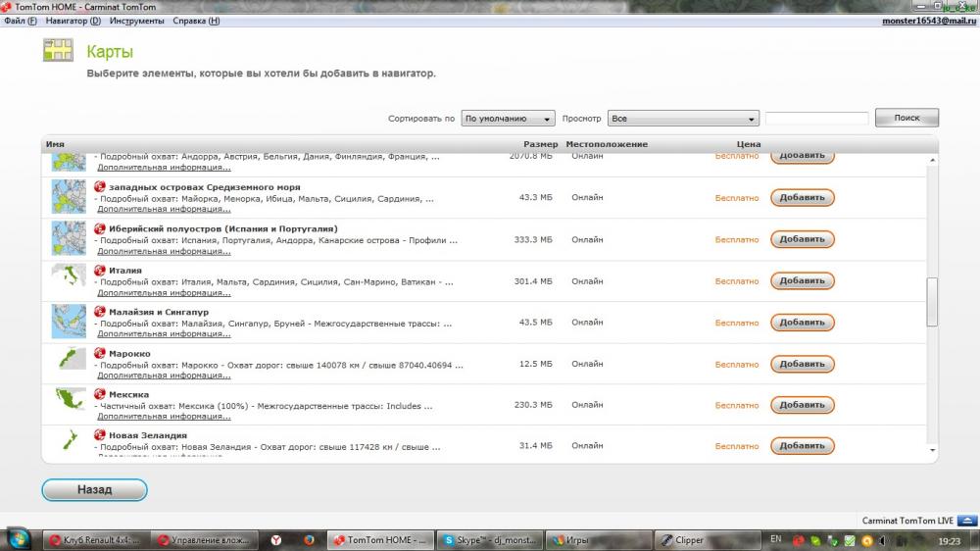The width and height of the screenshot is (980, 551).
Task: Click the maps list scrollbar thumb
Action: tap(932, 302)
